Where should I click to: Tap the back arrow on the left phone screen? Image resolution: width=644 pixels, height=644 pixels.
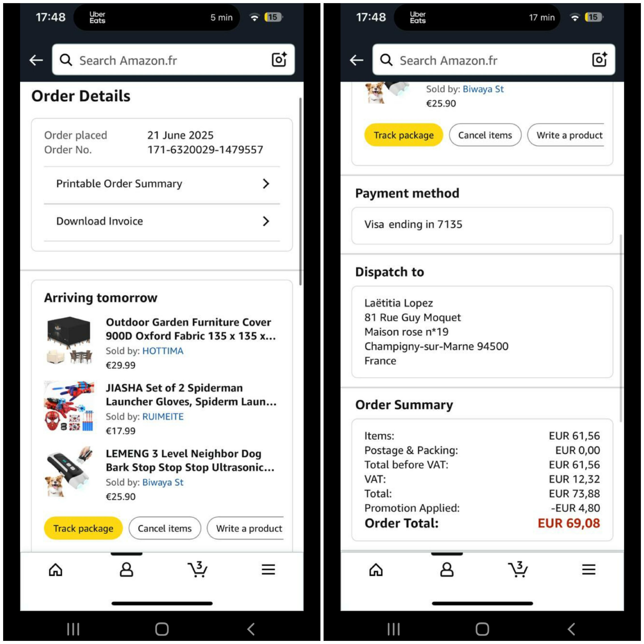tap(36, 60)
